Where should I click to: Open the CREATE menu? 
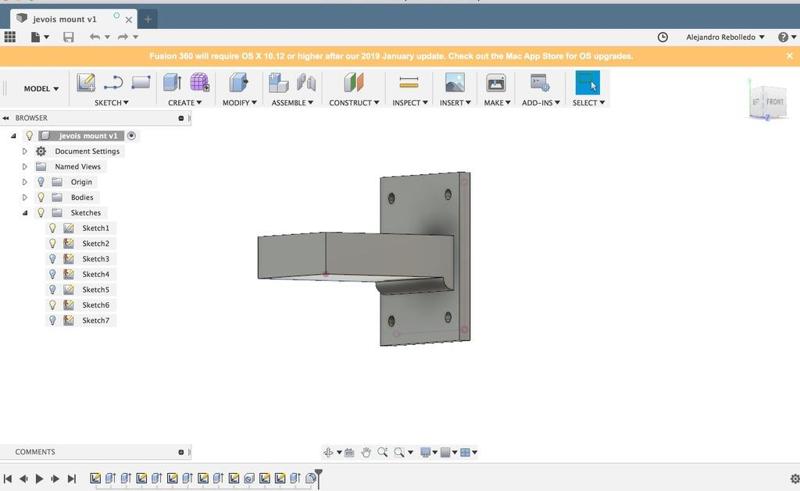click(185, 103)
